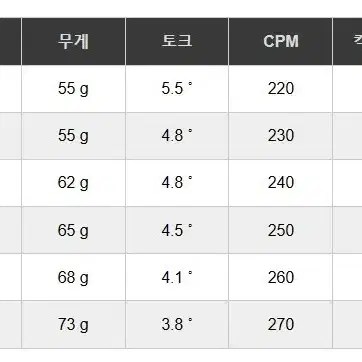Select the CPM 270 cell
The image size is (362, 362).
pyautogui.click(x=281, y=324)
